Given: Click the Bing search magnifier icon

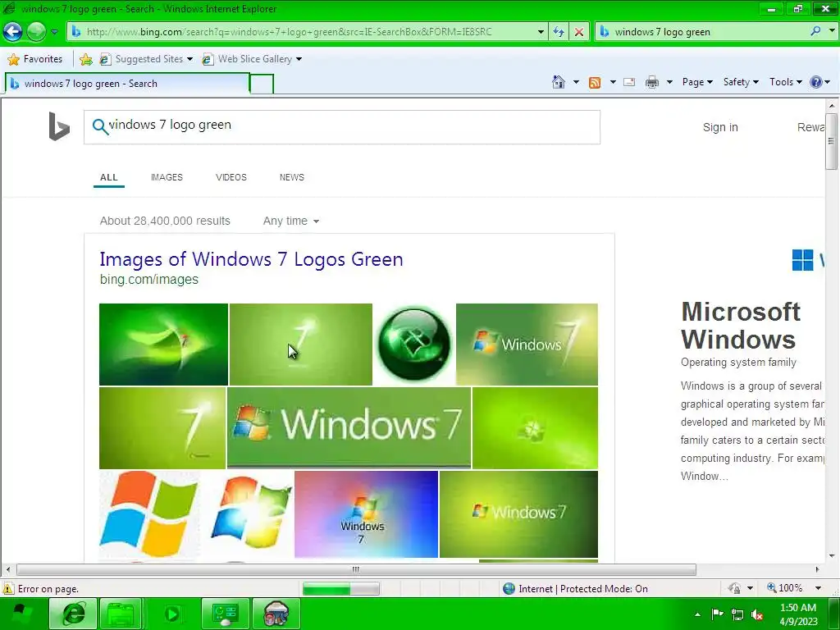Looking at the screenshot, I should tap(100, 126).
